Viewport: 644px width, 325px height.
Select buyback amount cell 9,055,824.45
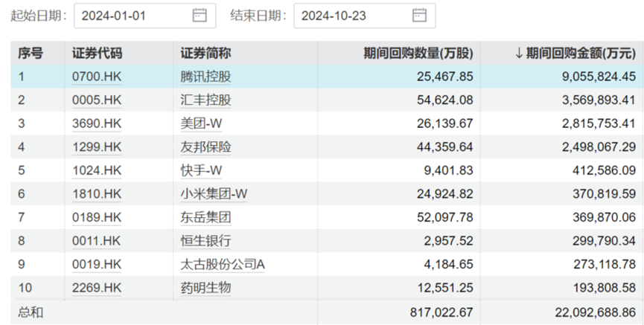[x=599, y=77]
